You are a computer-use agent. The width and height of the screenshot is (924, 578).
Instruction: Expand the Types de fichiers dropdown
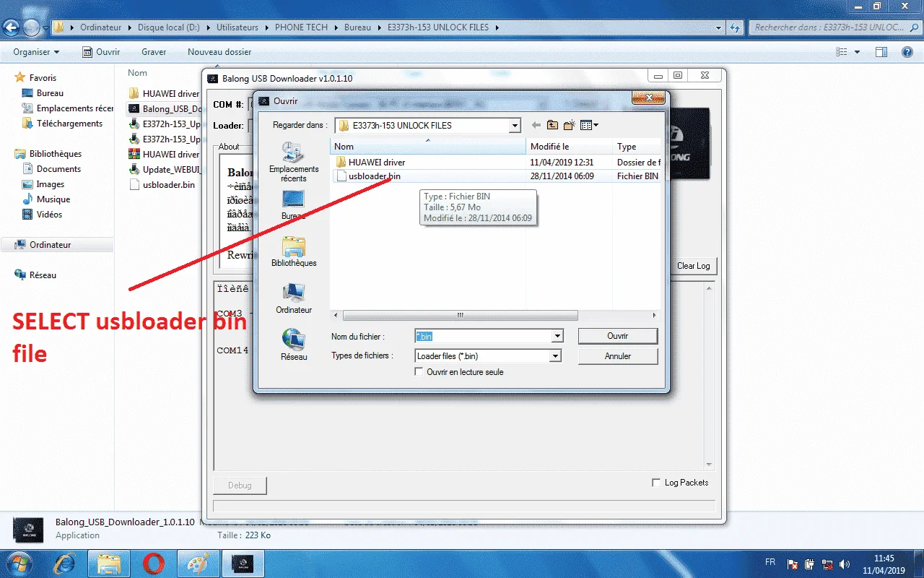tap(555, 355)
